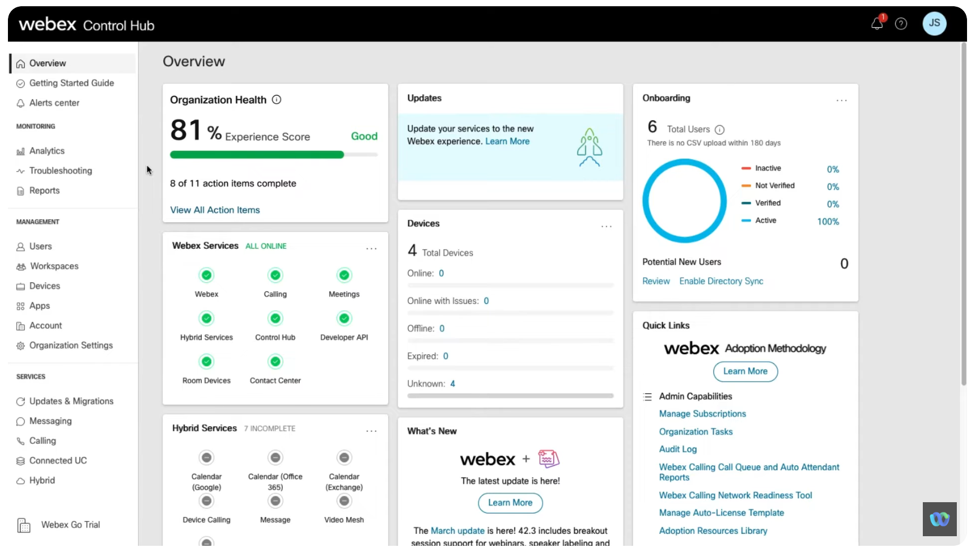Click the Message hybrid status icon
The image size is (971, 560).
275,501
